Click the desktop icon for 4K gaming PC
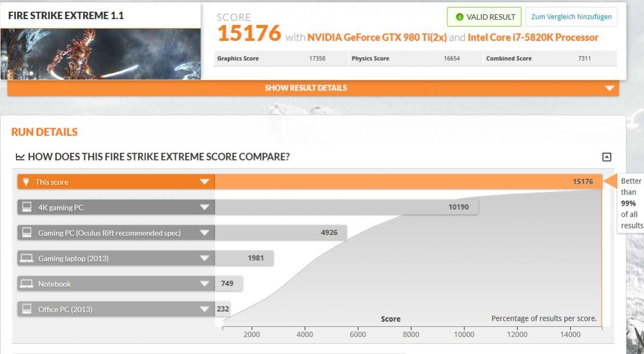The width and height of the screenshot is (644, 354). coord(27,207)
